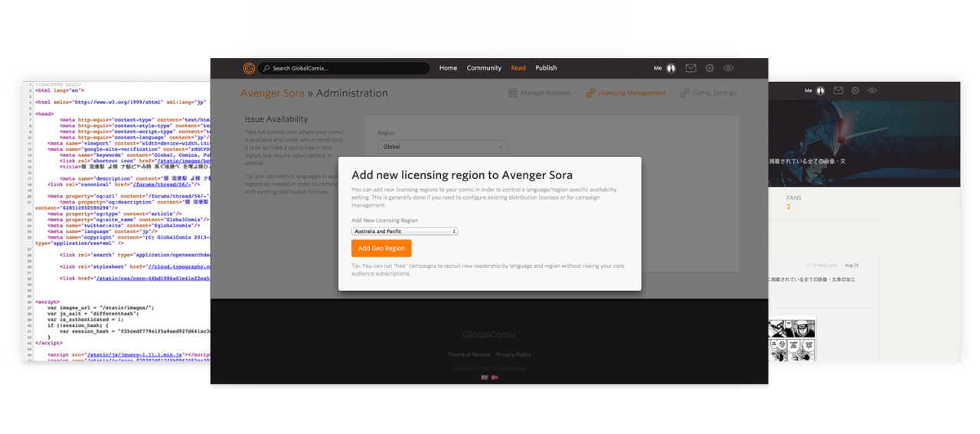
Task: Click the Issue Availability heading
Action: (x=276, y=119)
